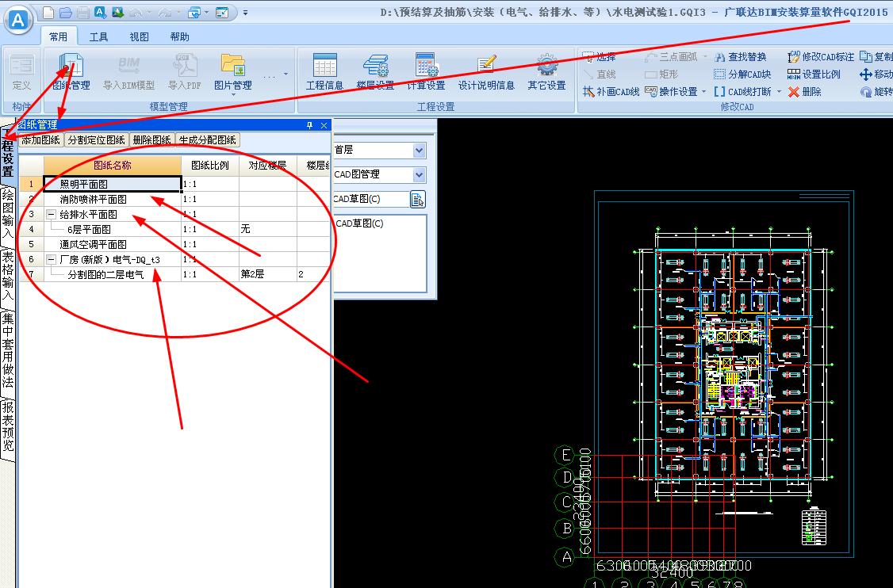Switch to the 视图 ribbon tab
The image size is (893, 588).
[139, 36]
